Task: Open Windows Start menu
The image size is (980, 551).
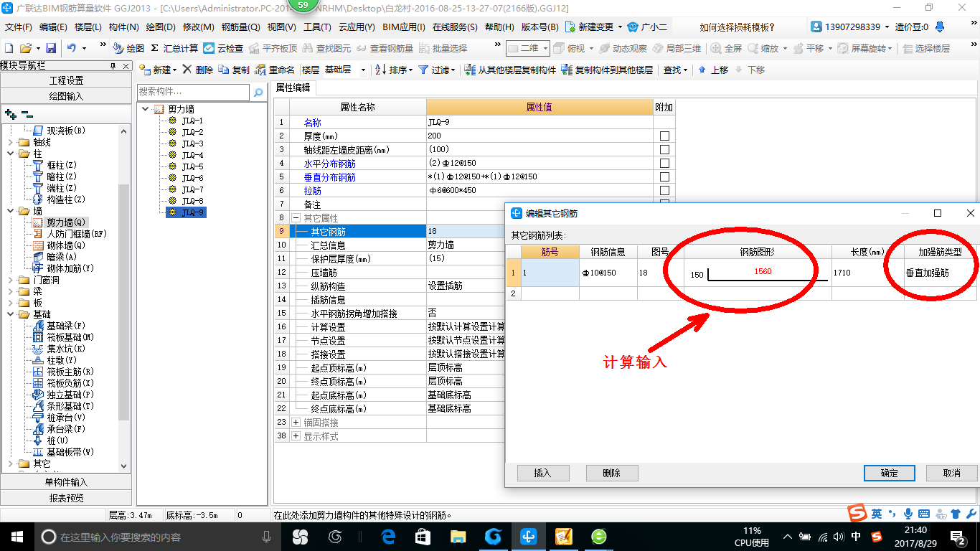Action: [x=17, y=536]
